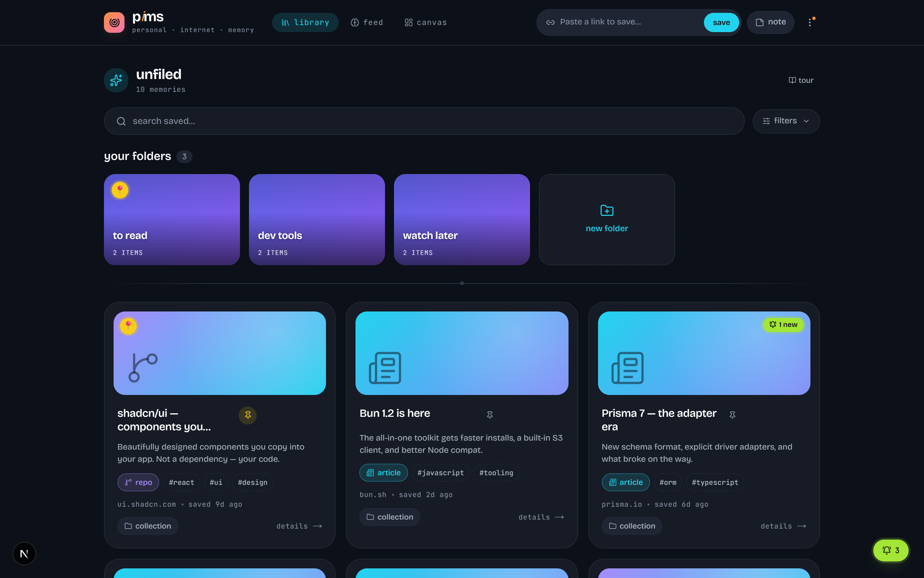
Task: Click the newspaper icon on Prisma 7 thumbnail
Action: 627,368
